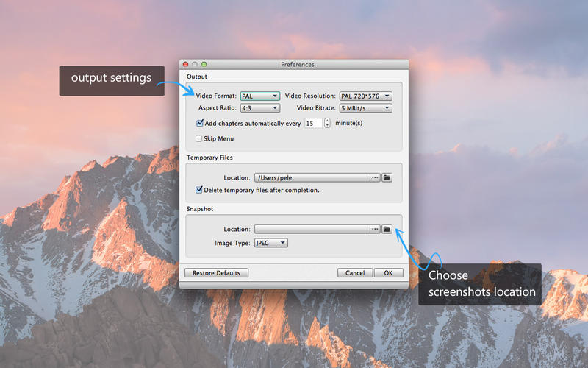Close the Preferences window with red button
This screenshot has width=588, height=368.
(x=186, y=64)
